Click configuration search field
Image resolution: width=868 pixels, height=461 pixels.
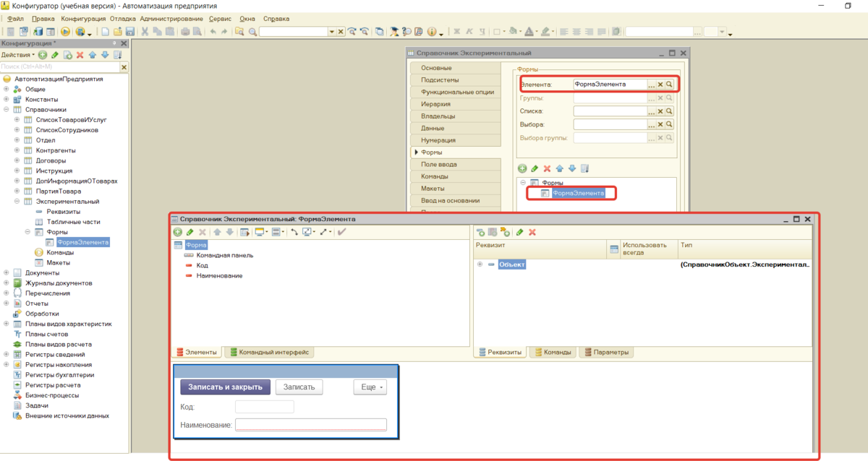[59, 66]
